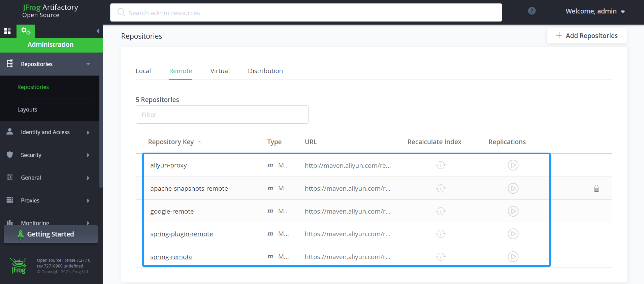The height and width of the screenshot is (284, 644).
Task: Delete apache-snapshots-remote with trash icon
Action: coord(596,188)
